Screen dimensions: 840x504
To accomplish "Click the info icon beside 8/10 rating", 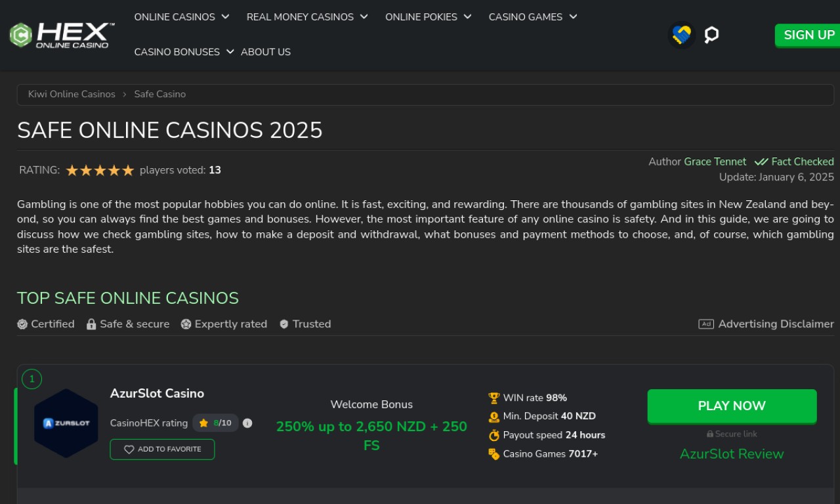I will tap(247, 423).
